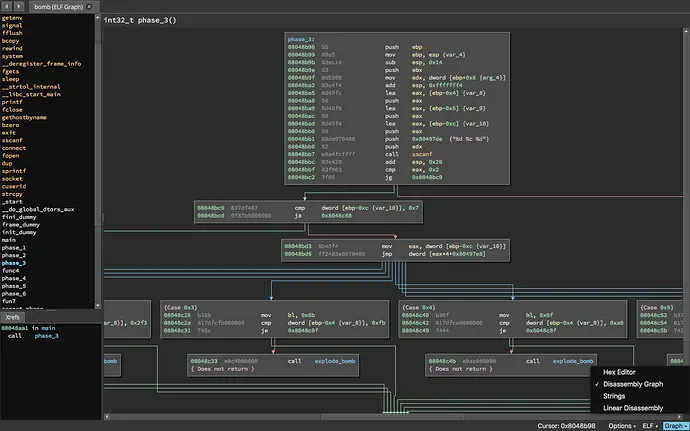Image resolution: width=690 pixels, height=431 pixels.
Task: Select phase_5 in the function list
Action: coord(14,286)
